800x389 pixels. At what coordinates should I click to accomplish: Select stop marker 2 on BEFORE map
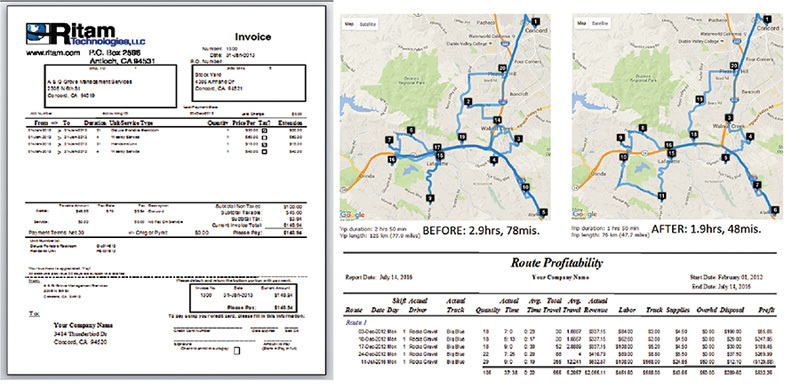pyautogui.click(x=467, y=102)
